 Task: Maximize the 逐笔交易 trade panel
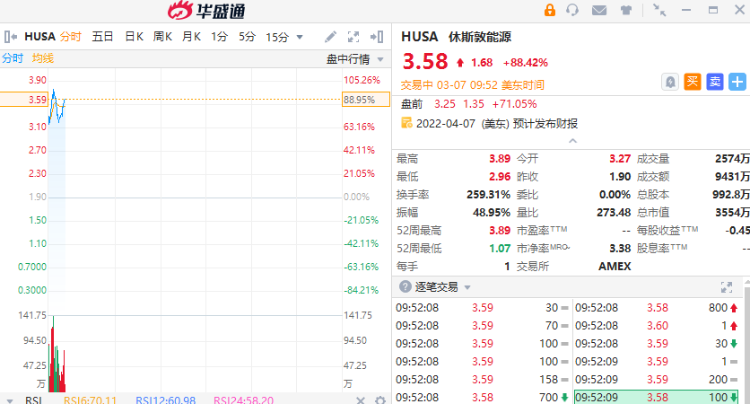tap(737, 287)
